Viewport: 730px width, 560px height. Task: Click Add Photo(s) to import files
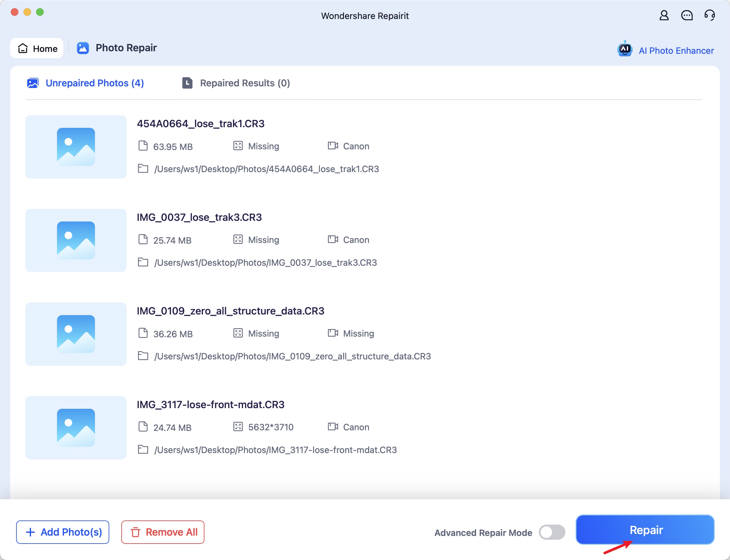coord(63,532)
